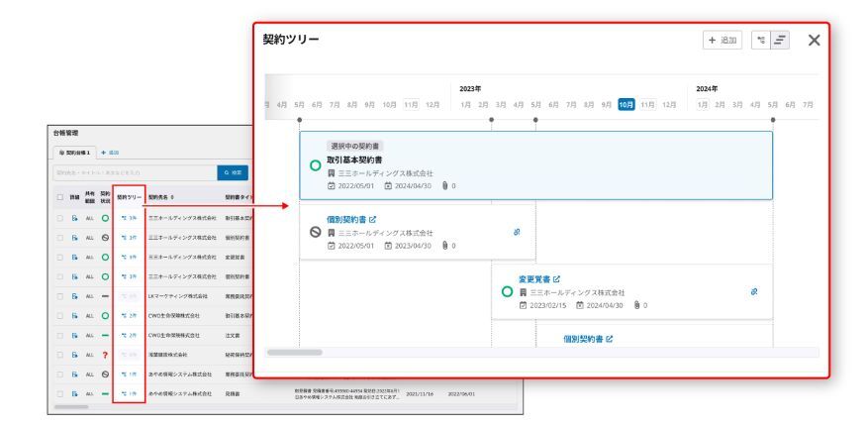Screen dimensions: 868x427
Task: Open detail icon for CWD生命保険 注文書 row
Action: (75, 336)
